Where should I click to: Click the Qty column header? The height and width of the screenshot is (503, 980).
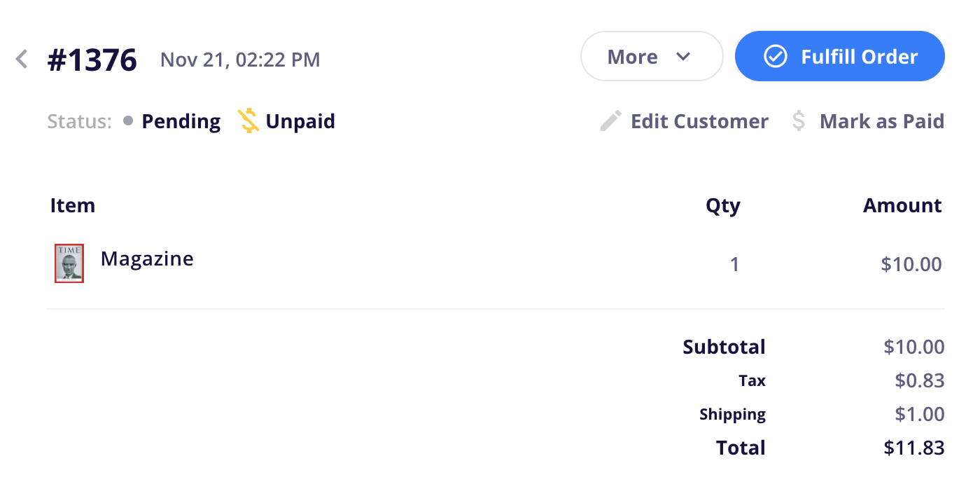tap(722, 205)
